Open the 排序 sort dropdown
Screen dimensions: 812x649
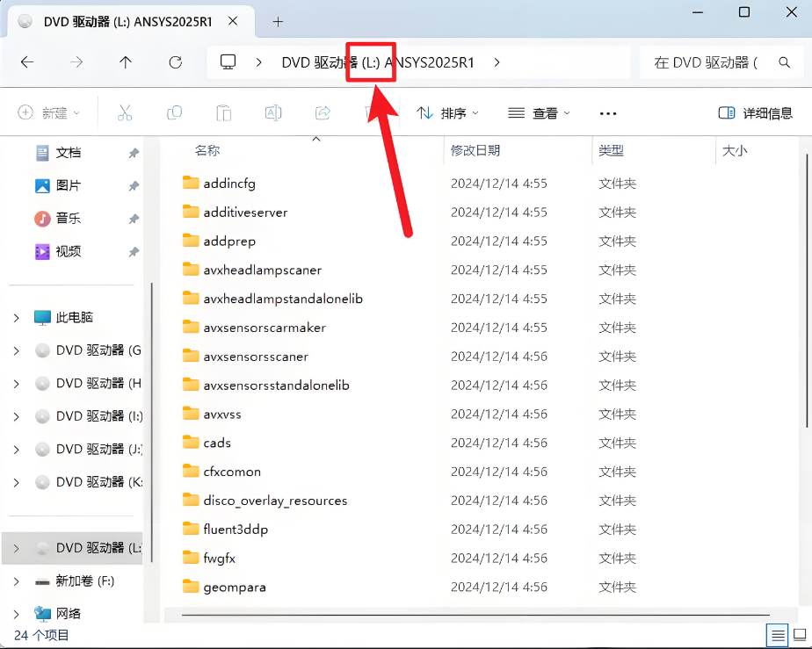448,112
